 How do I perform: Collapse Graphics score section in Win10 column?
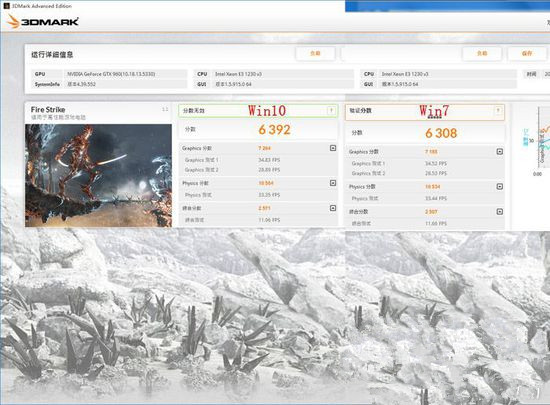tap(333, 148)
